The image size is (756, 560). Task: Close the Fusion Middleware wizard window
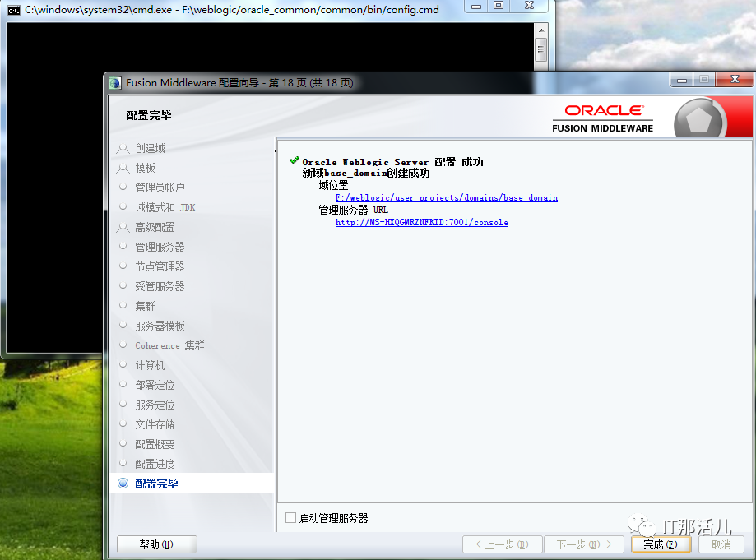(x=735, y=79)
